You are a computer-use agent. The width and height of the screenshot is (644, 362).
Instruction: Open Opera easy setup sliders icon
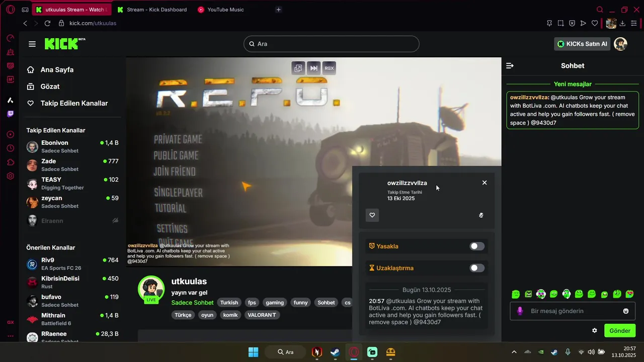(634, 23)
